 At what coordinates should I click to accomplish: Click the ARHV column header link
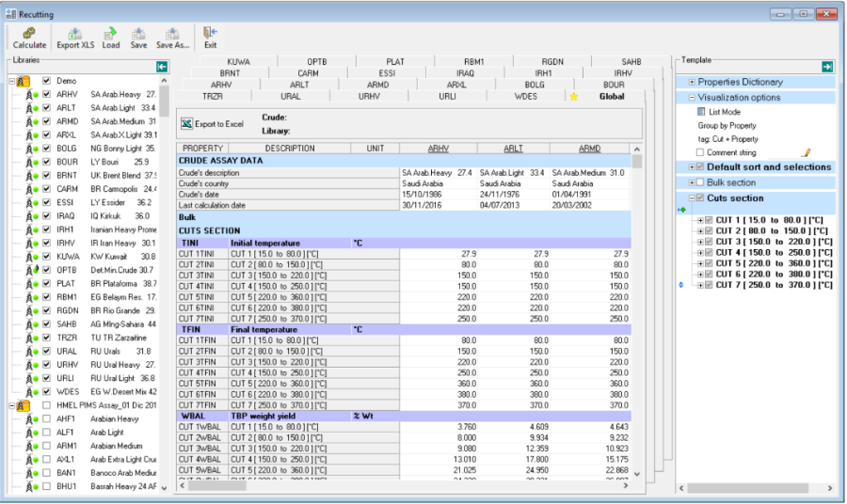[438, 149]
